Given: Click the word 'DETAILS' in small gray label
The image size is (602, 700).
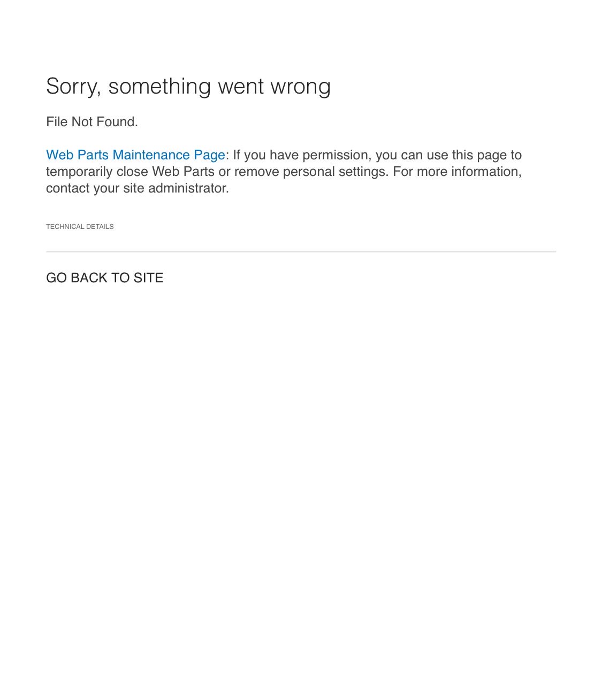Looking at the screenshot, I should coord(100,227).
